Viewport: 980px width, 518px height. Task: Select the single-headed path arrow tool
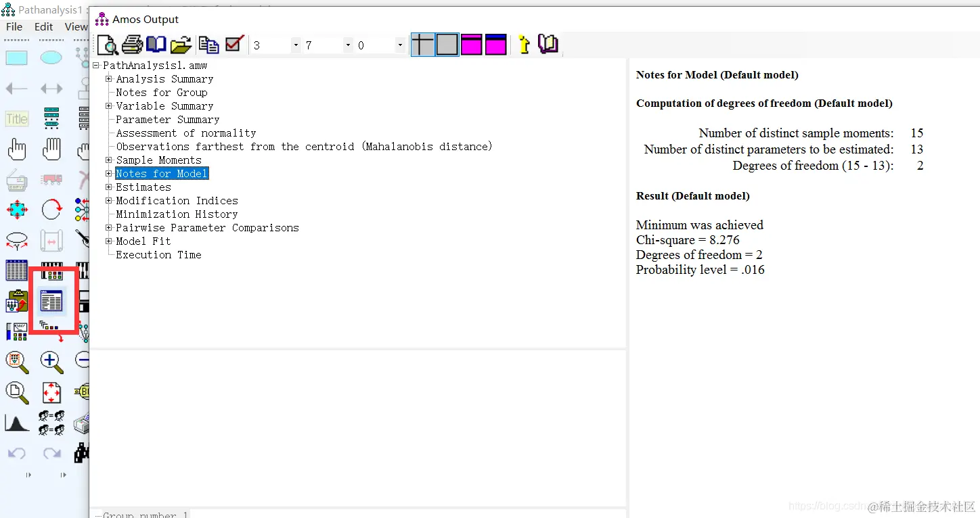[17, 89]
